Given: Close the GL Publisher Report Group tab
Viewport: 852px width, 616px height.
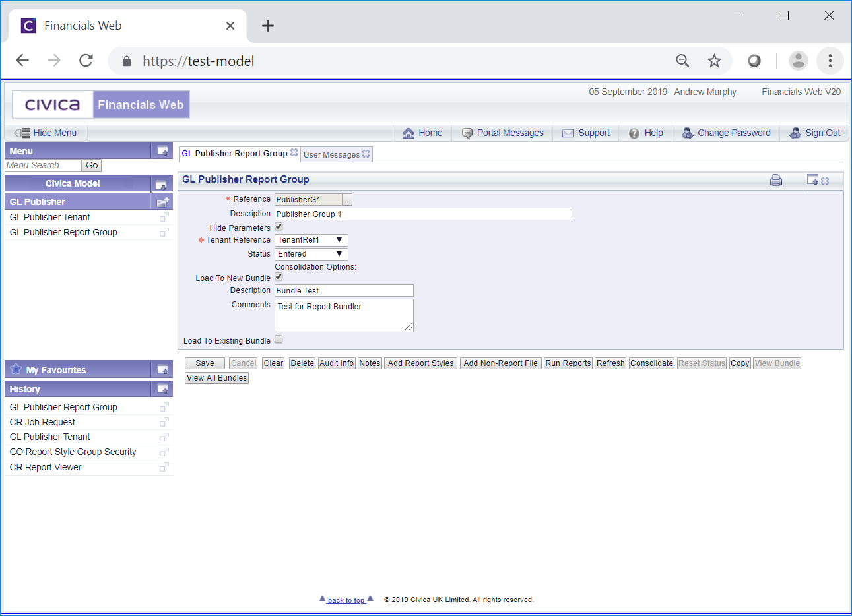Looking at the screenshot, I should [x=294, y=152].
